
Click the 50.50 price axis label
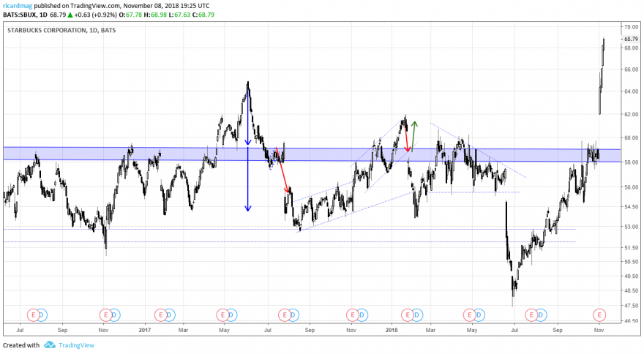pyautogui.click(x=632, y=262)
